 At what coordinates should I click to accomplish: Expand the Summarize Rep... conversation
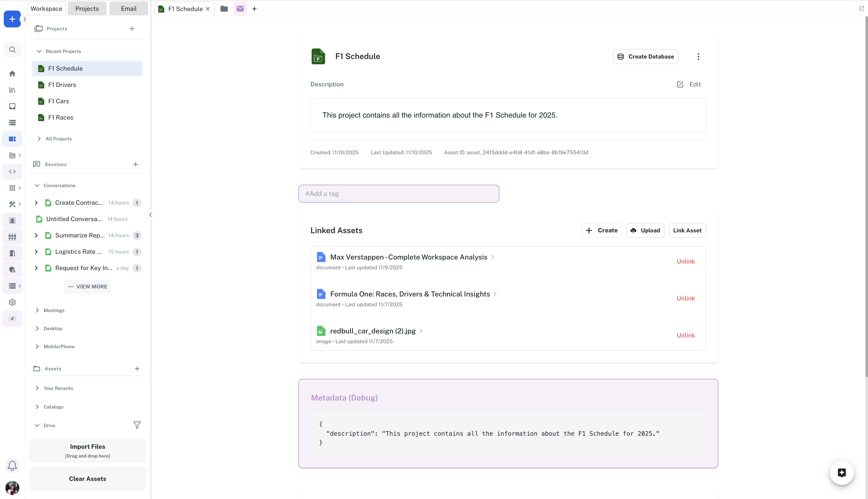click(36, 235)
